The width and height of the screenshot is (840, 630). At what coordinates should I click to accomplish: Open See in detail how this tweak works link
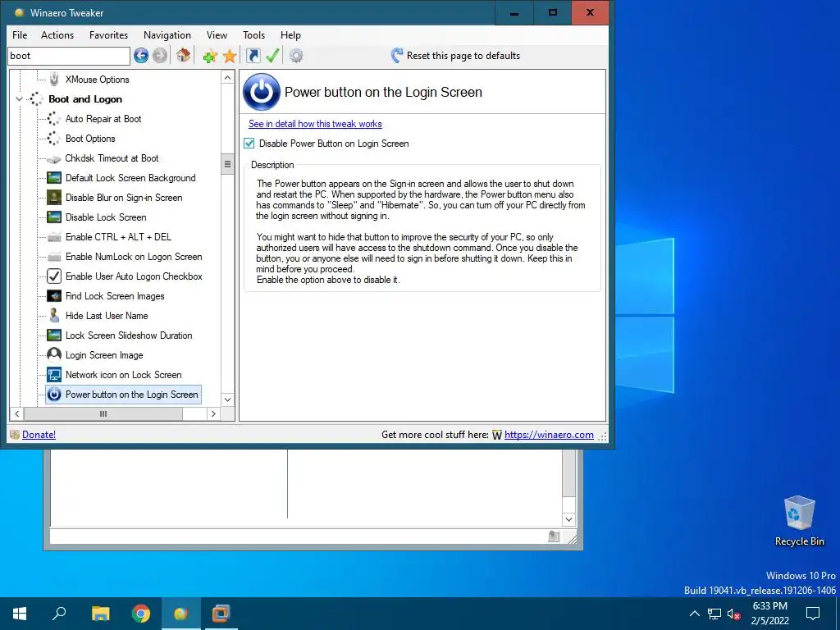pyautogui.click(x=315, y=124)
